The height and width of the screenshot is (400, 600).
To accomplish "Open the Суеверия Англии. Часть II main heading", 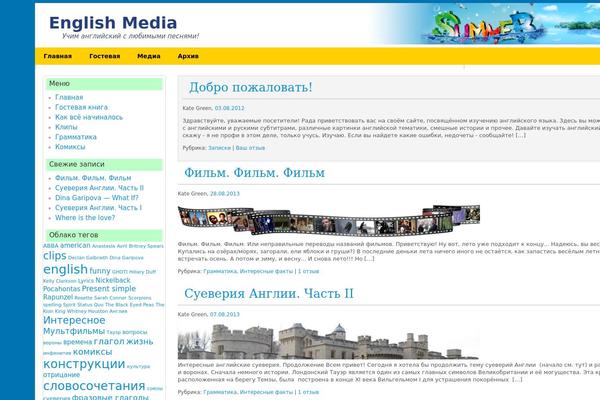I will click(x=269, y=294).
